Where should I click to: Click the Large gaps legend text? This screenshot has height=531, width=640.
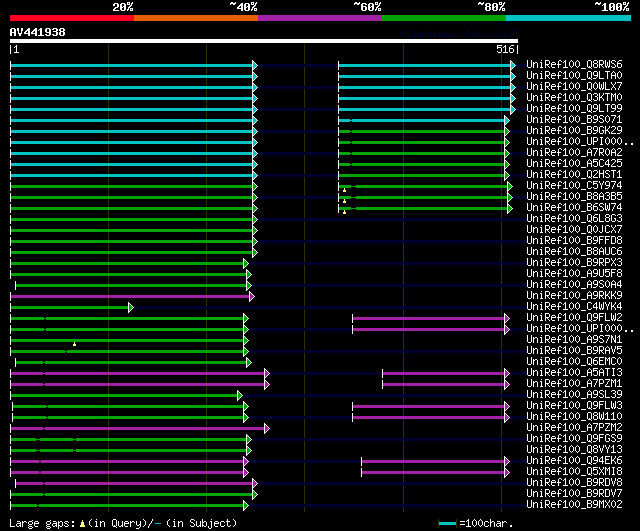[x=42, y=524]
